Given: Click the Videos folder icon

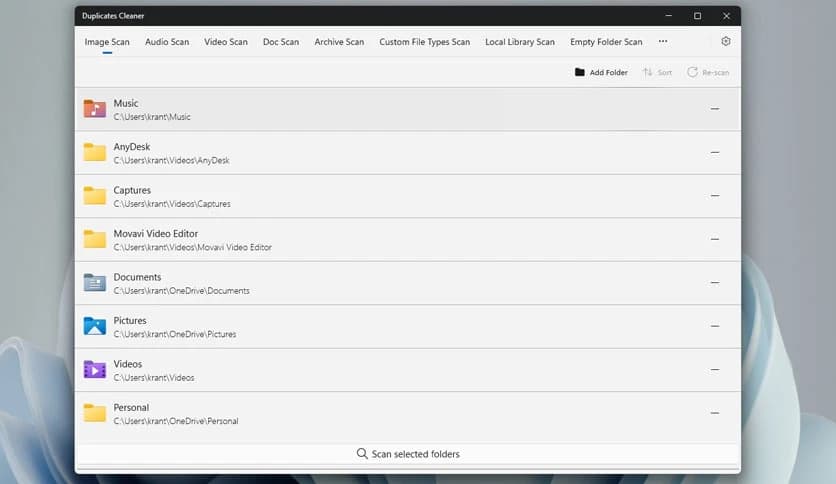Looking at the screenshot, I should [x=95, y=369].
